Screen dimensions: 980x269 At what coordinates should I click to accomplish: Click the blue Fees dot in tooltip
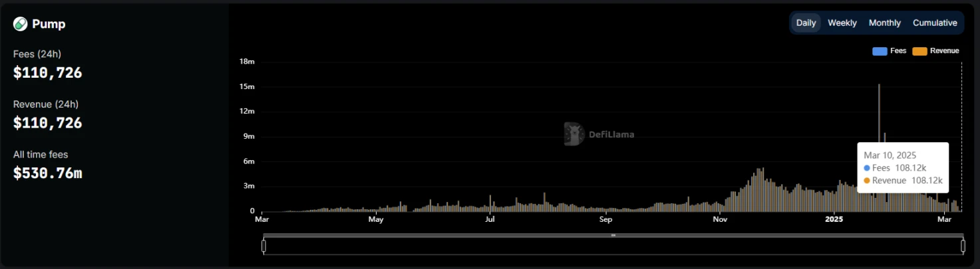click(867, 168)
